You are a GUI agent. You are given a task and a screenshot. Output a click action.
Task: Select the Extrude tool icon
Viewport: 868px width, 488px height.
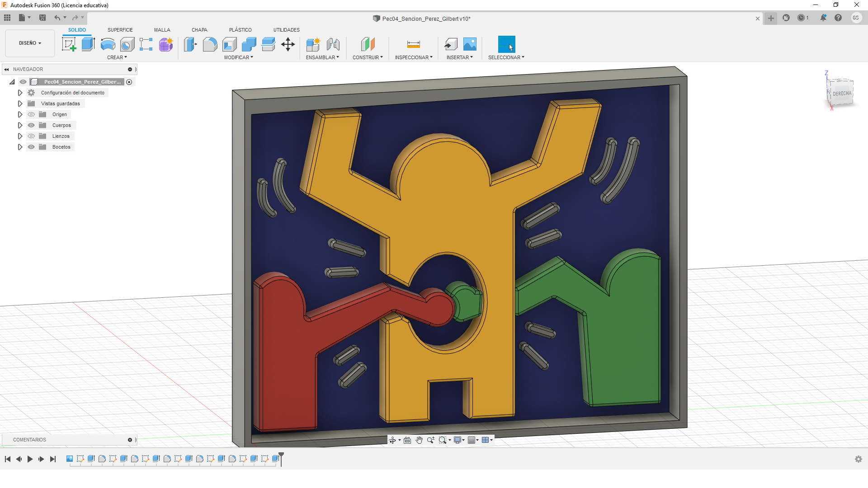click(88, 44)
